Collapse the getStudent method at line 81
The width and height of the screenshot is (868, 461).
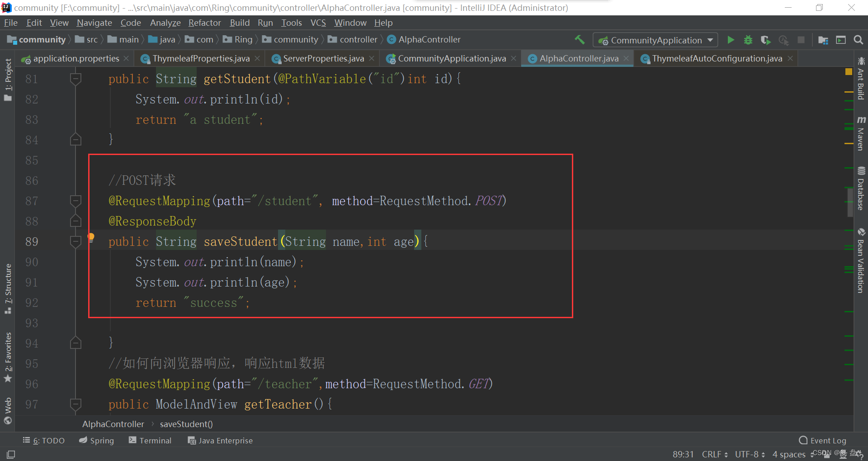coord(75,79)
